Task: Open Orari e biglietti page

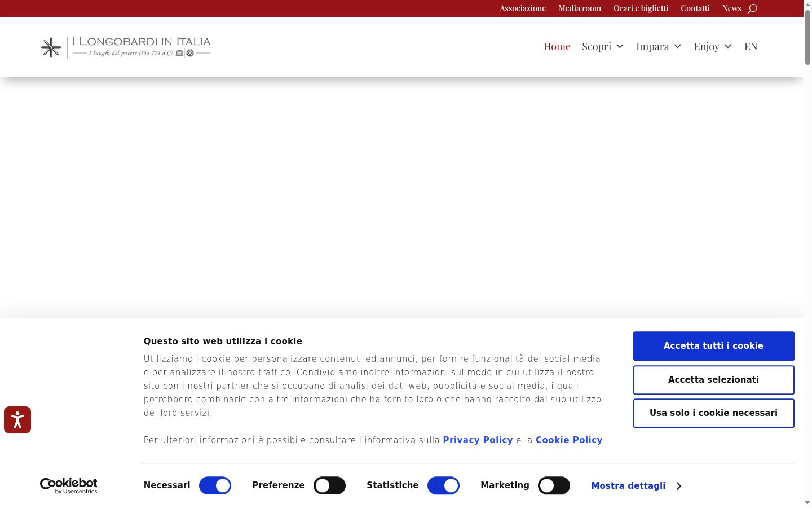Action: 641,8
